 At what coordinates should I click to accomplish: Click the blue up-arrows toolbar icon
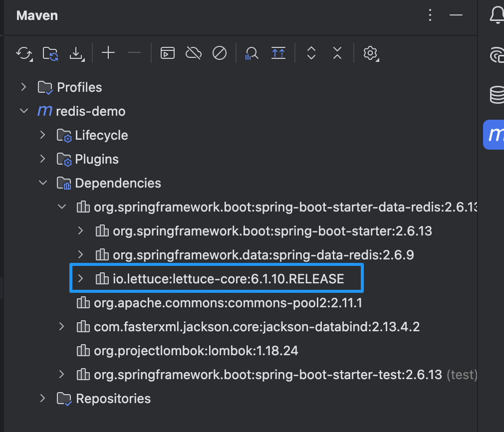click(x=278, y=53)
